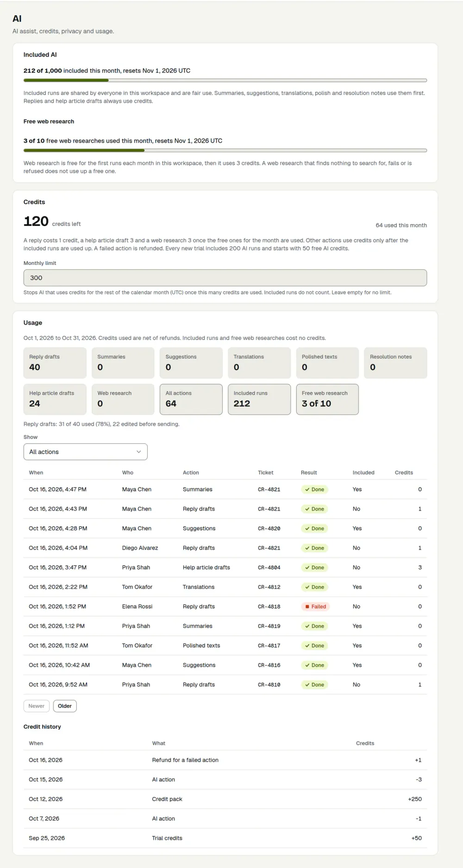The height and width of the screenshot is (868, 463).
Task: Click the Credit history heading
Action: coord(42,727)
